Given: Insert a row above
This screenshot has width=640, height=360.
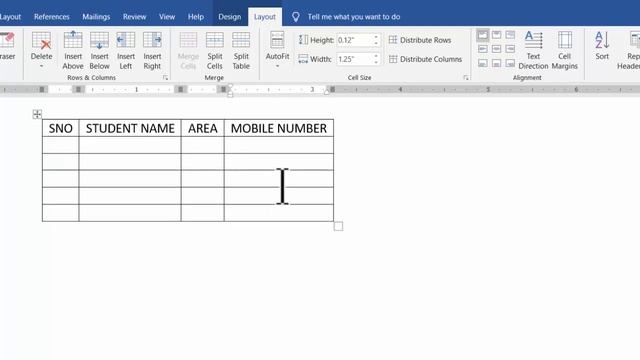Looking at the screenshot, I should pos(73,50).
